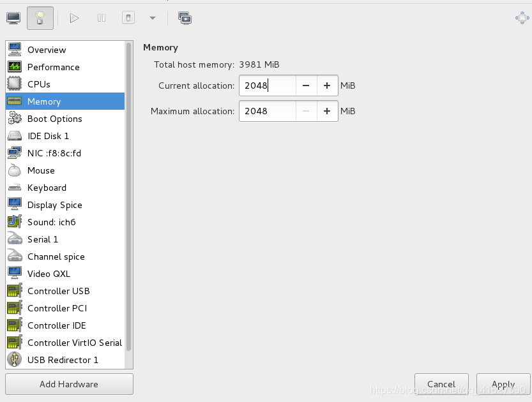Viewport: 532px width, 402px height.
Task: Show virtual hardware details lightbulb button
Action: [x=40, y=18]
